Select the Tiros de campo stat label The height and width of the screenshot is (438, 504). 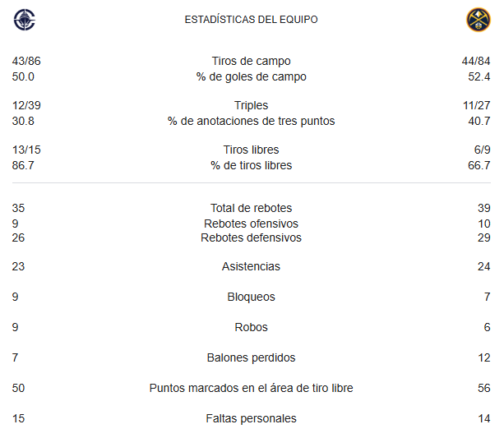pos(251,61)
